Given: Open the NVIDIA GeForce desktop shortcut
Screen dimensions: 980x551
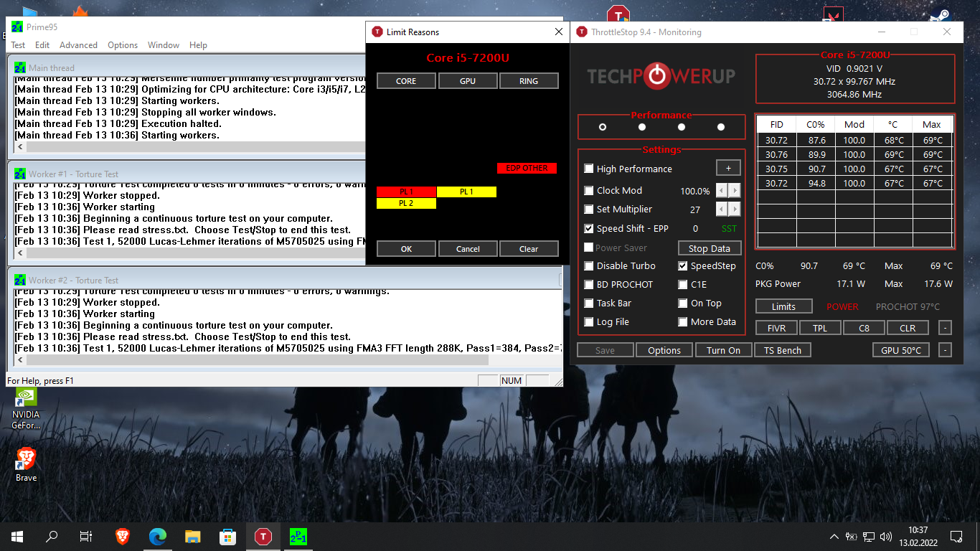Looking at the screenshot, I should click(26, 408).
